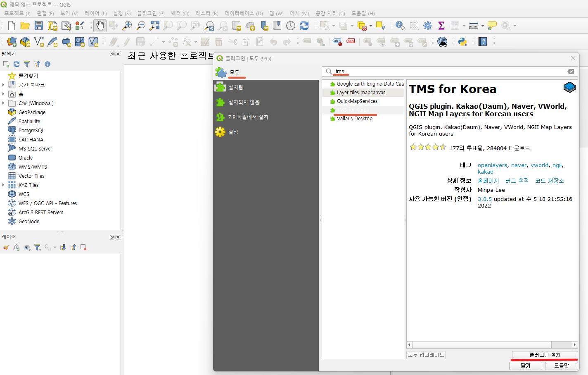
Task: Expand the 공간 북마크 tree node
Action: click(3, 85)
